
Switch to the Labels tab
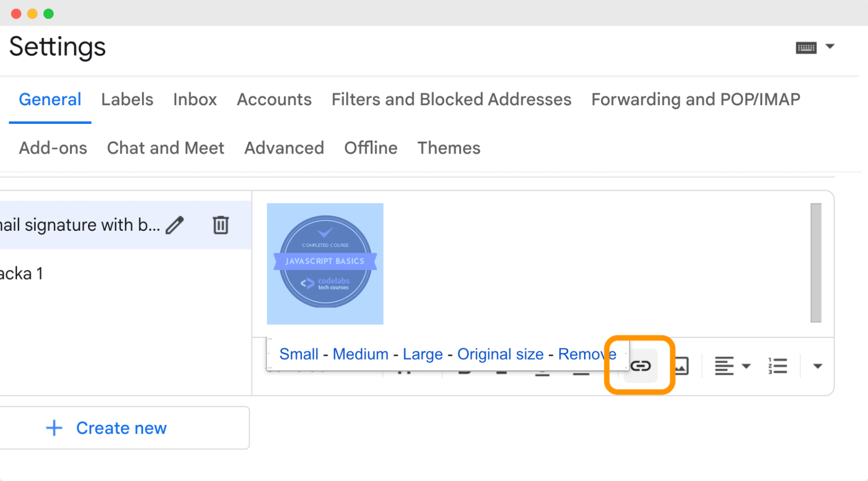tap(126, 100)
